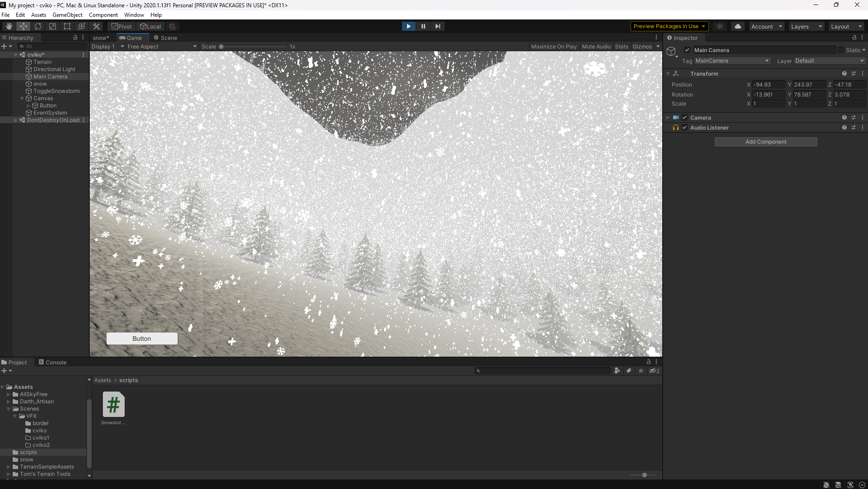Expand the DontDestroyOnLoad scene
Screen dimensions: 868x489
point(15,120)
